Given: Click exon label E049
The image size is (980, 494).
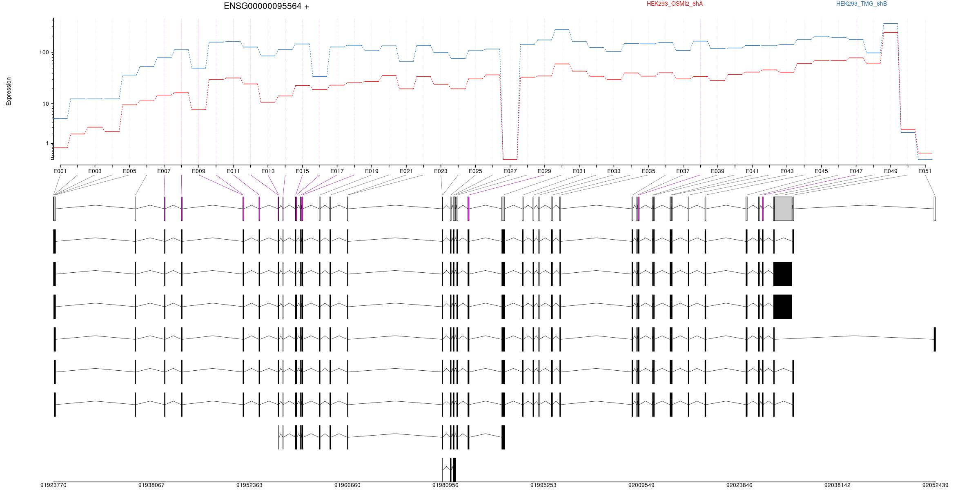Looking at the screenshot, I should [x=891, y=171].
